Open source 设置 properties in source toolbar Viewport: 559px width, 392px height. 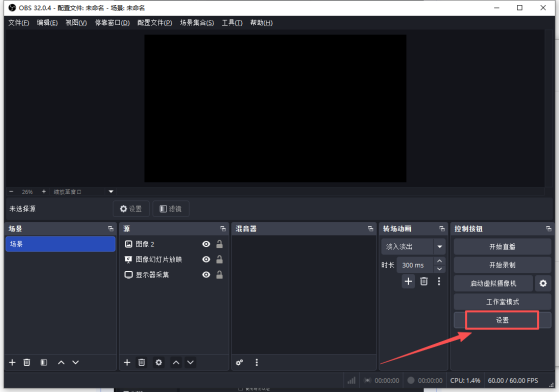pyautogui.click(x=131, y=209)
